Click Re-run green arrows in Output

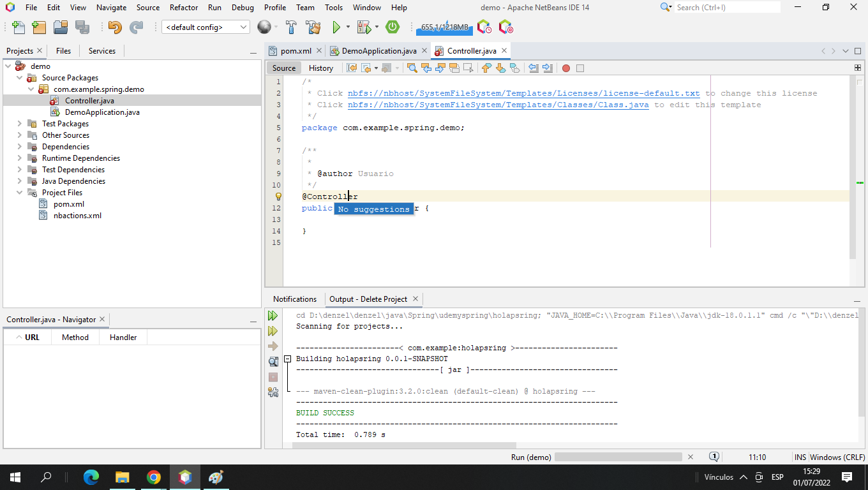coord(273,316)
